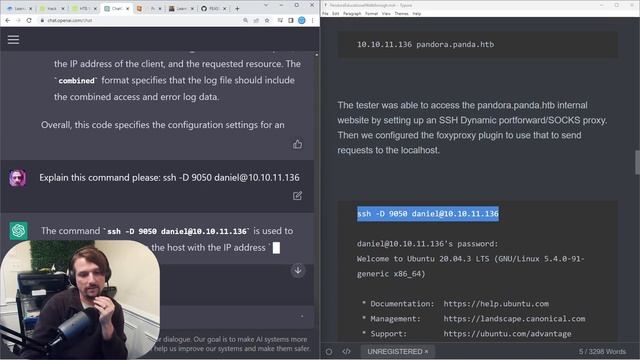Bookmark this page with the star icon

point(267,20)
